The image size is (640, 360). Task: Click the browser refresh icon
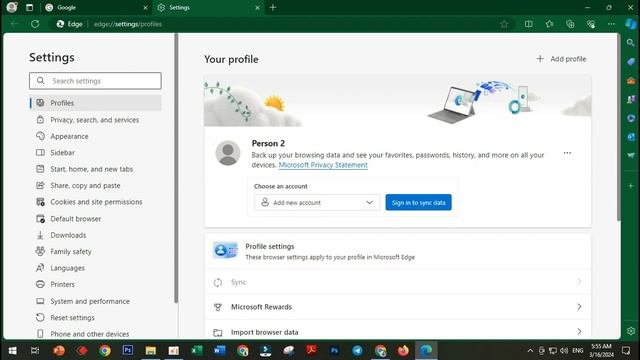(x=35, y=24)
